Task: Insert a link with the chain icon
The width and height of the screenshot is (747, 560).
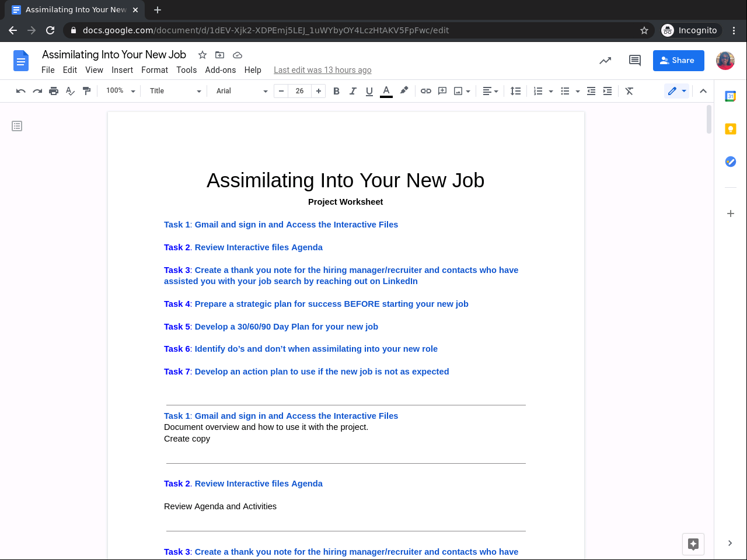Action: coord(426,91)
